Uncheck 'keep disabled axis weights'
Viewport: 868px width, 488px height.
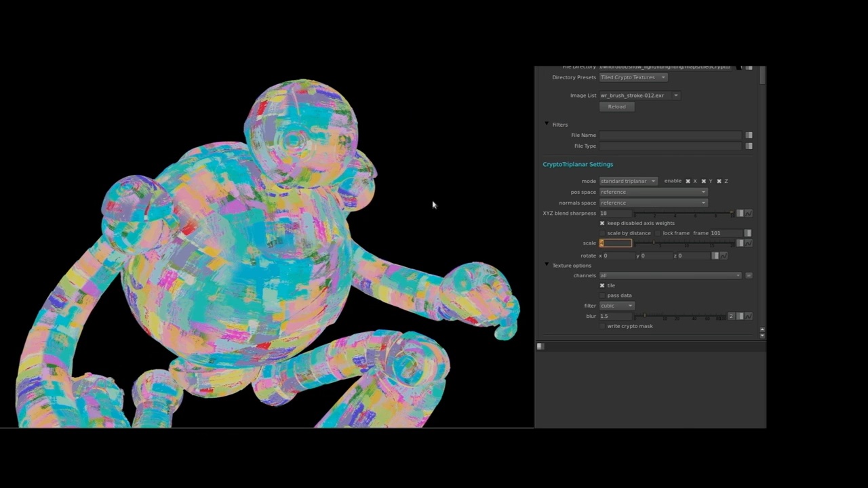[602, 223]
